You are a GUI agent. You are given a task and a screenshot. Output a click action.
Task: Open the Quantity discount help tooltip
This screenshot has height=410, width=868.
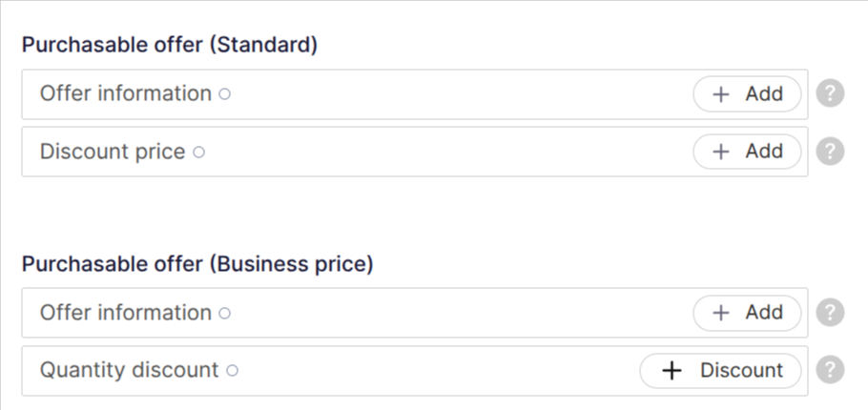coord(831,370)
